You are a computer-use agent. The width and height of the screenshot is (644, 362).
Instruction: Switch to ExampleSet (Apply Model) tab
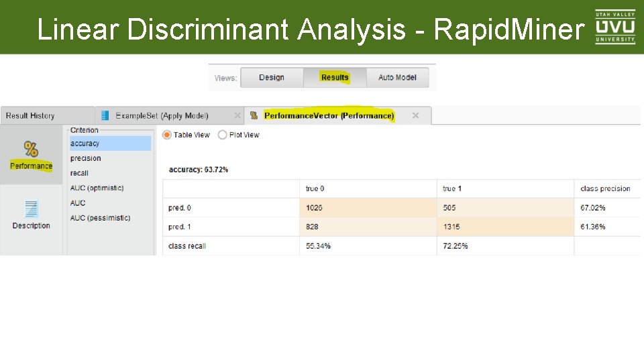click(x=170, y=116)
